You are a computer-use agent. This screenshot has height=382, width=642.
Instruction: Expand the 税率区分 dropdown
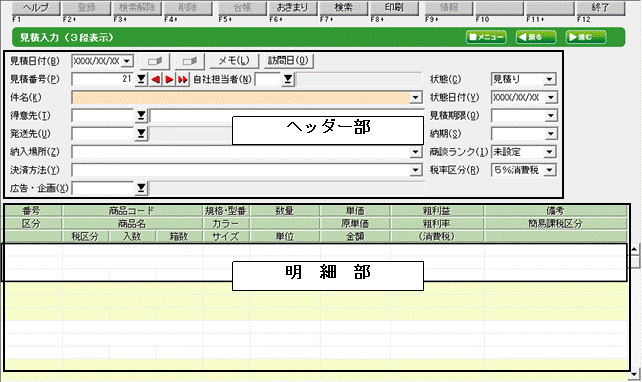(x=549, y=170)
